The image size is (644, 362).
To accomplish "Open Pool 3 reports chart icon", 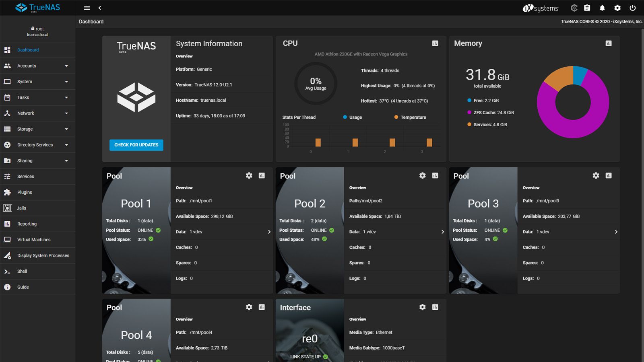I will point(609,175).
